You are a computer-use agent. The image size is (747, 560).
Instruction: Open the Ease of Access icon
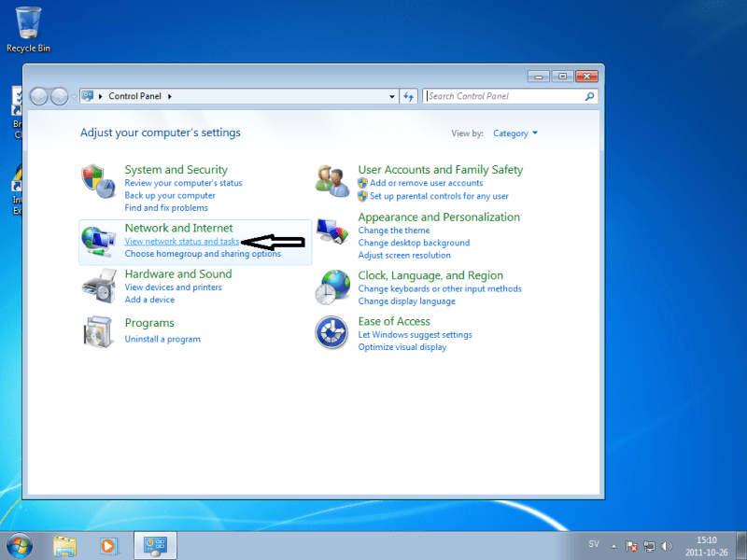(332, 333)
